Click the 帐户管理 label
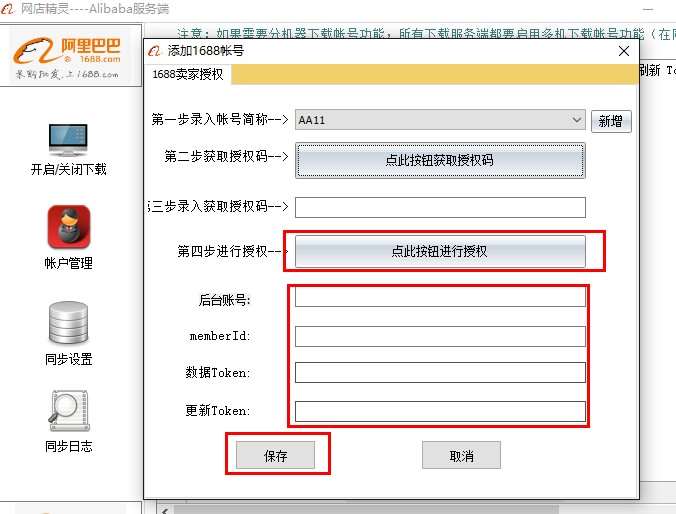The image size is (676, 514). coord(69,263)
